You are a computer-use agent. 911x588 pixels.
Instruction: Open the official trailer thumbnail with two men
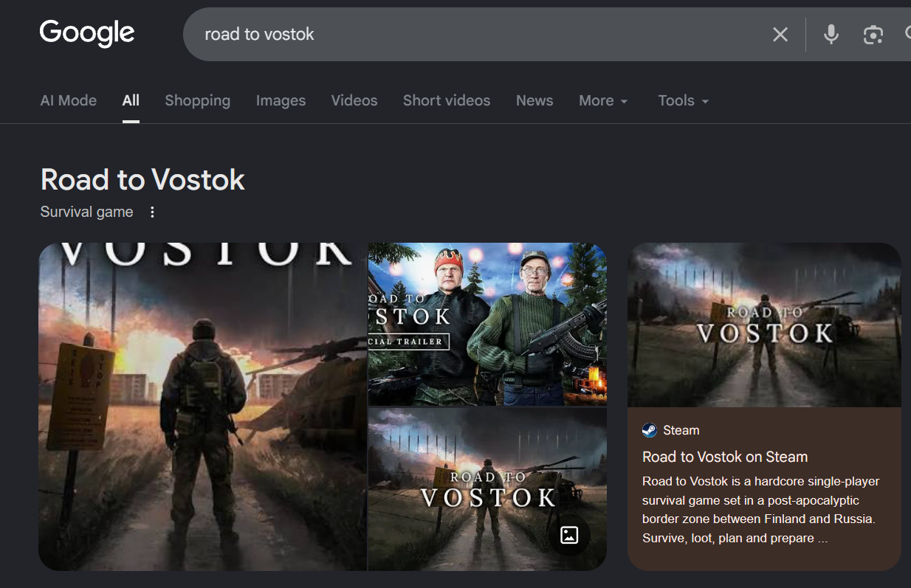[487, 324]
